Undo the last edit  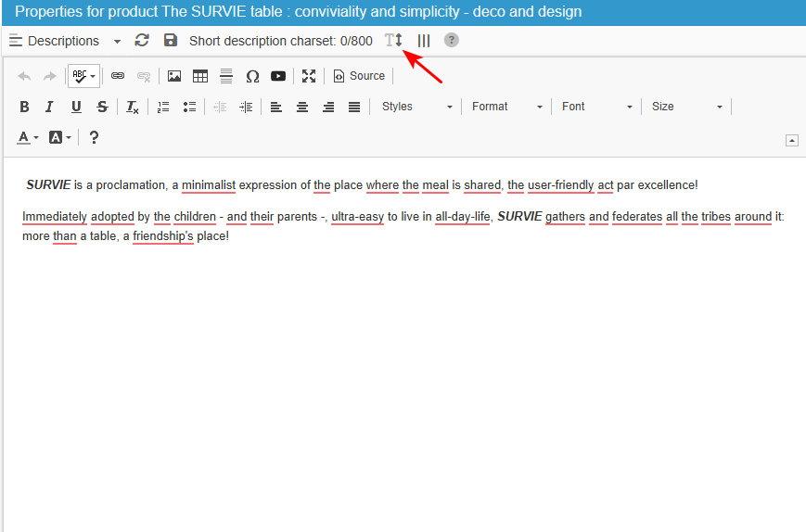(24, 77)
